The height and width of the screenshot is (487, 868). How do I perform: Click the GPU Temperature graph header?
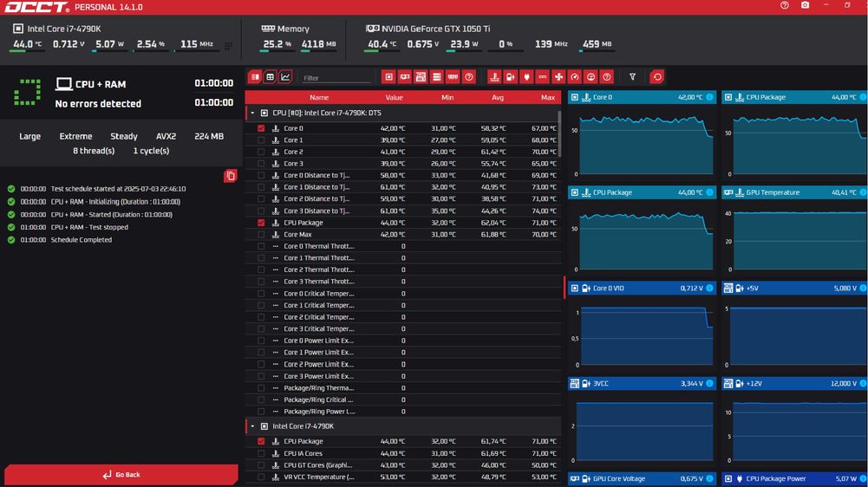[794, 192]
